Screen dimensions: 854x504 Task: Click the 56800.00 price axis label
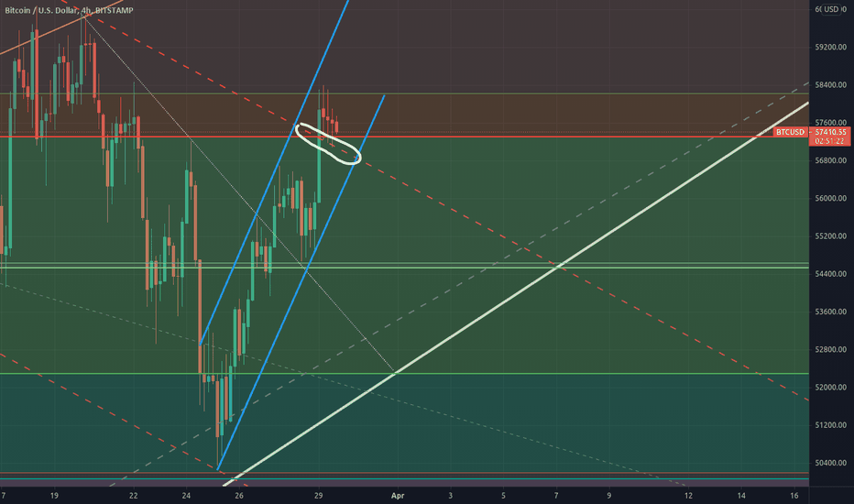point(830,160)
